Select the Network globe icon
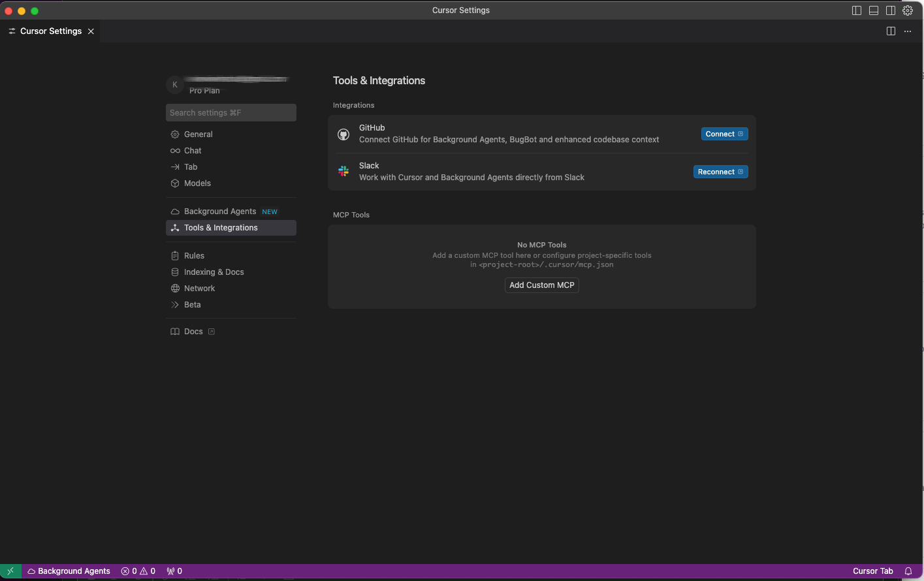 [174, 288]
